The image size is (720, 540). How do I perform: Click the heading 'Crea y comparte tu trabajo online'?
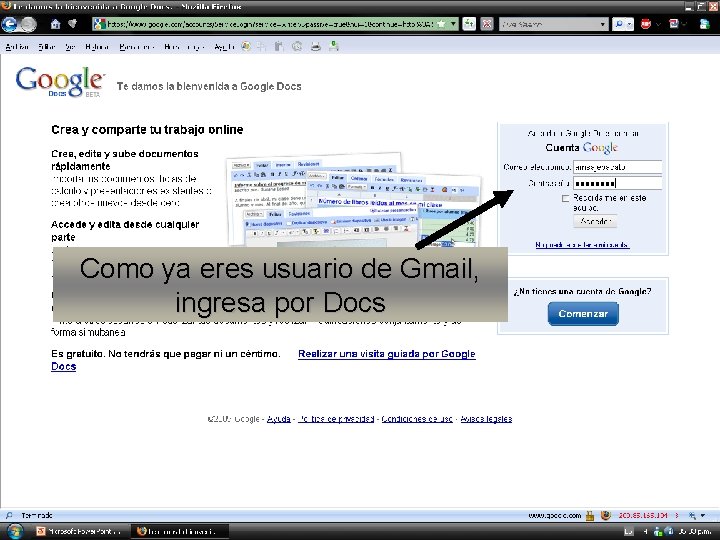pyautogui.click(x=147, y=130)
